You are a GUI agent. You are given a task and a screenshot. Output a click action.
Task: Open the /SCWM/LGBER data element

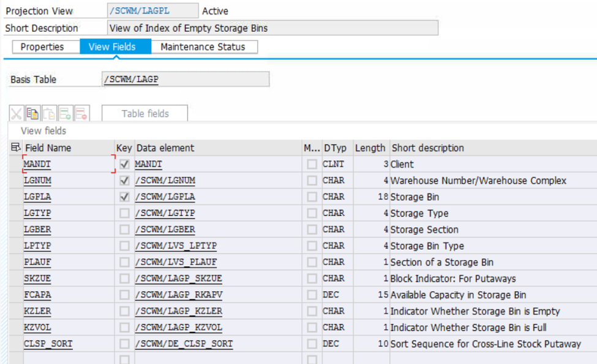[x=165, y=229]
